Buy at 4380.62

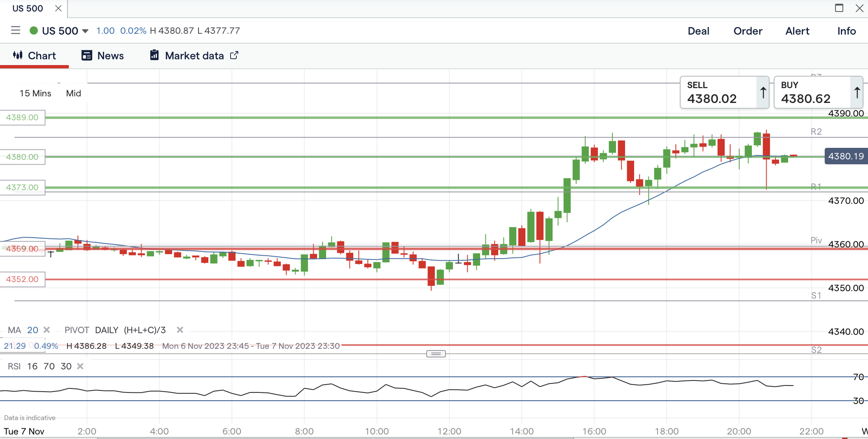tap(818, 92)
